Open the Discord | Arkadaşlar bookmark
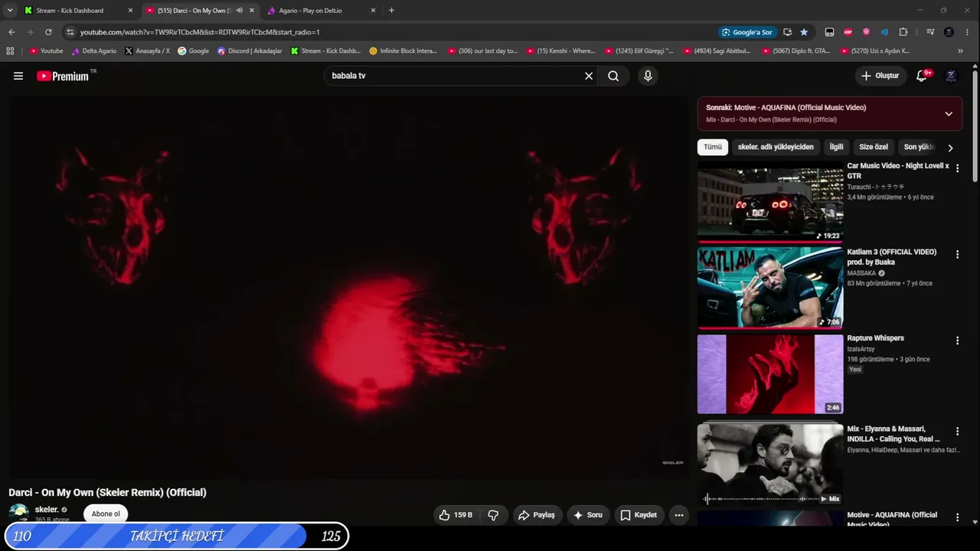 click(250, 51)
